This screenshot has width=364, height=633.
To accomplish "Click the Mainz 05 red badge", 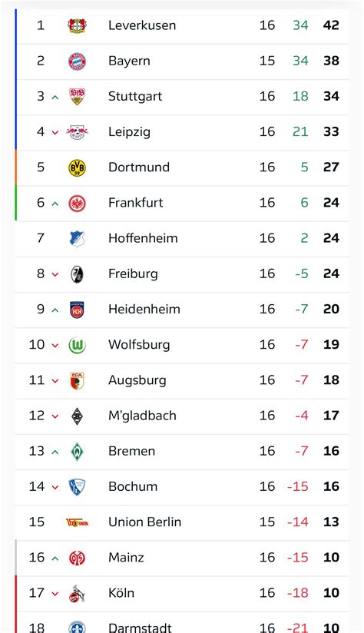I will [77, 558].
